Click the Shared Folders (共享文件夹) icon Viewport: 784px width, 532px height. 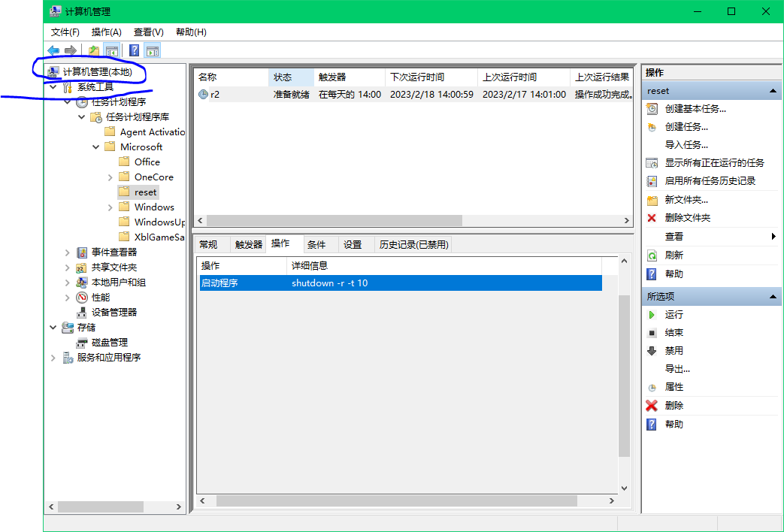point(81,268)
